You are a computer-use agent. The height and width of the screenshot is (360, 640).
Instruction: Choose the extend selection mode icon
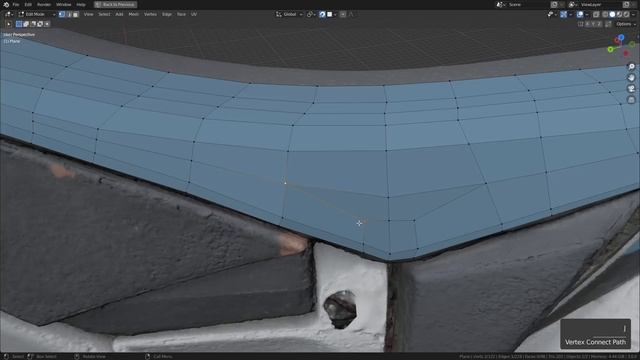point(26,24)
